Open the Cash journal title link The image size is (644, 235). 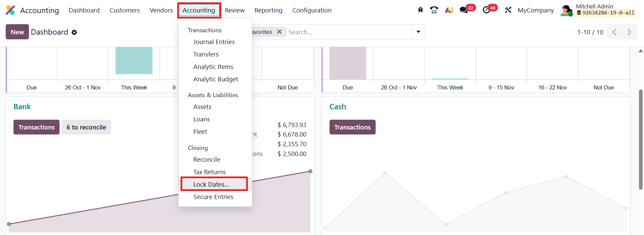tap(338, 107)
